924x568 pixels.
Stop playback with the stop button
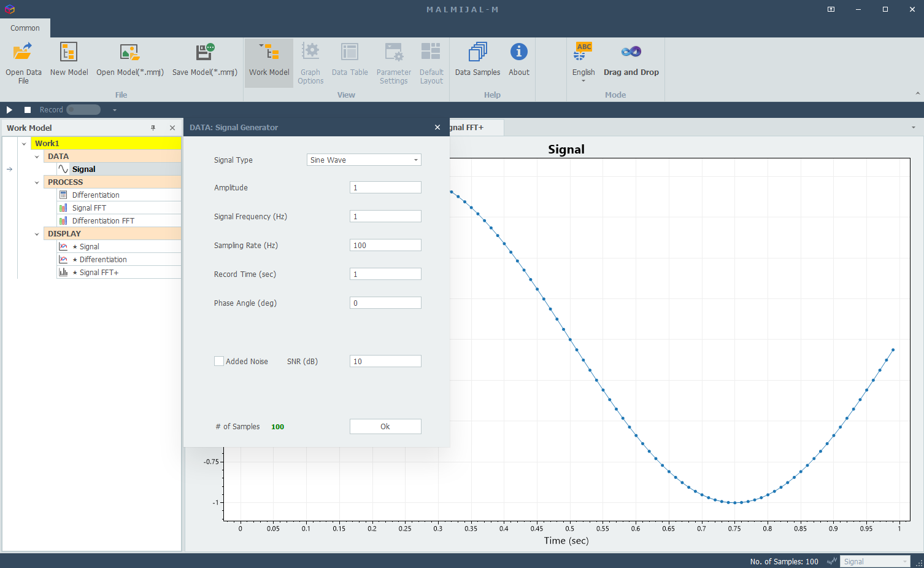click(x=28, y=110)
